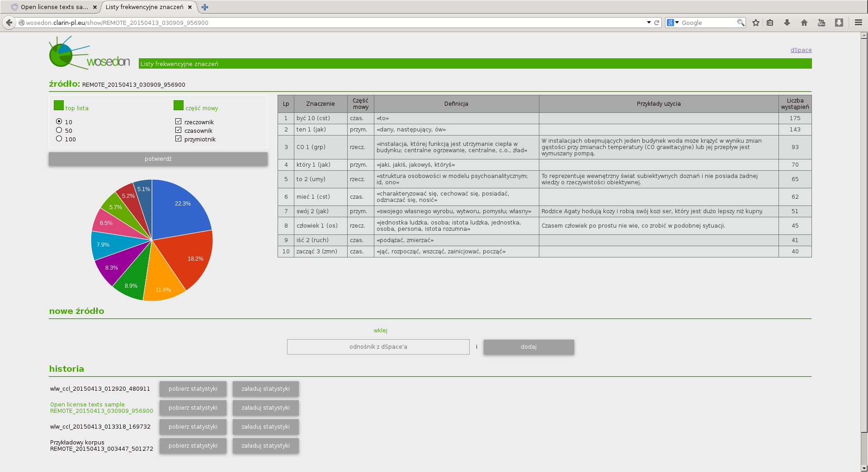Open the dSpace link
This screenshot has width=868, height=472.
click(801, 50)
